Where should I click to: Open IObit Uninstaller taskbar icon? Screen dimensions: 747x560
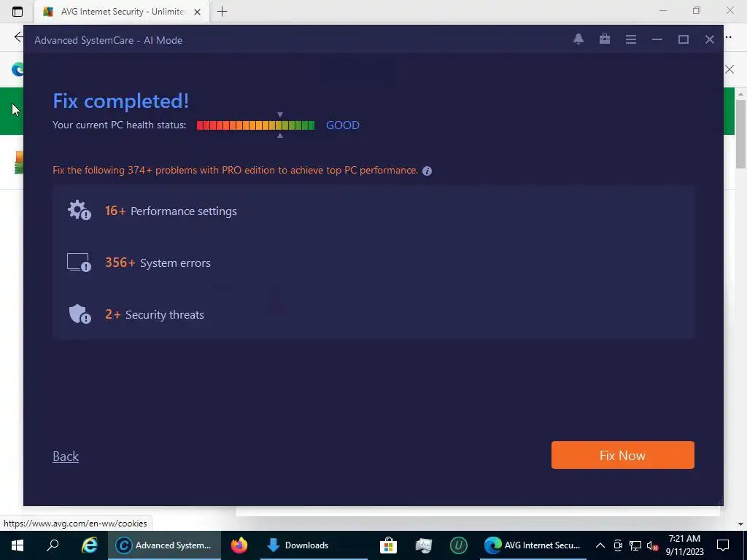[459, 545]
